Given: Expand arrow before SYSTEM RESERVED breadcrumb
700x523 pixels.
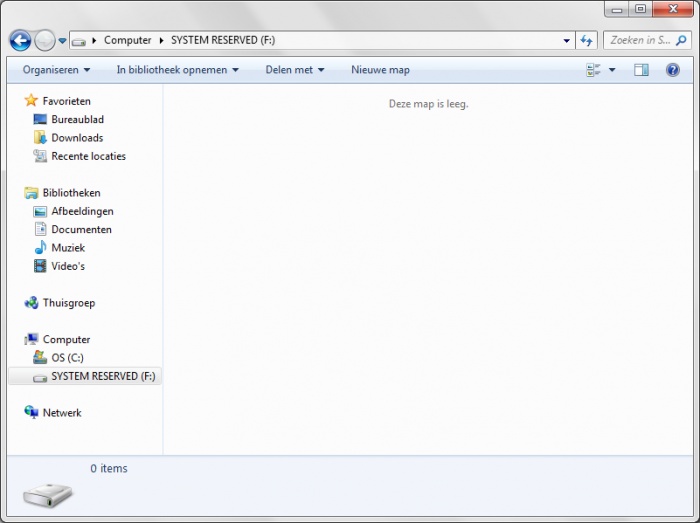Looking at the screenshot, I should pyautogui.click(x=162, y=41).
